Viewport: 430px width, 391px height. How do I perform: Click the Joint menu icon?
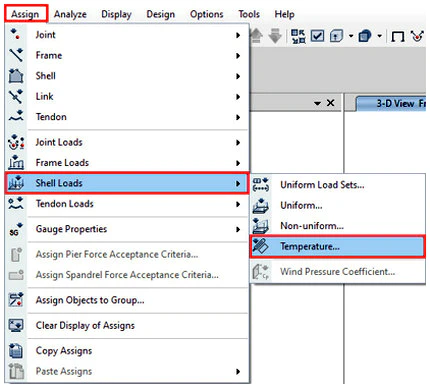(16, 34)
